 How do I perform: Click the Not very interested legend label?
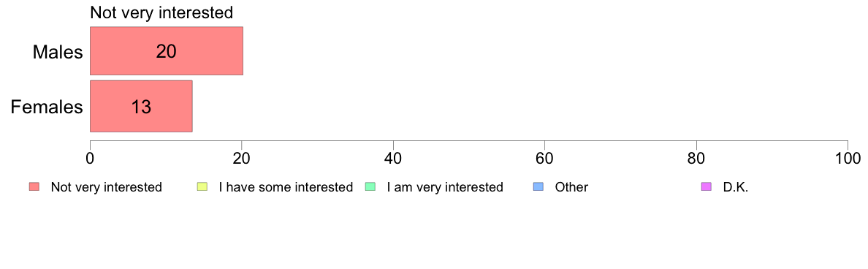(106, 187)
